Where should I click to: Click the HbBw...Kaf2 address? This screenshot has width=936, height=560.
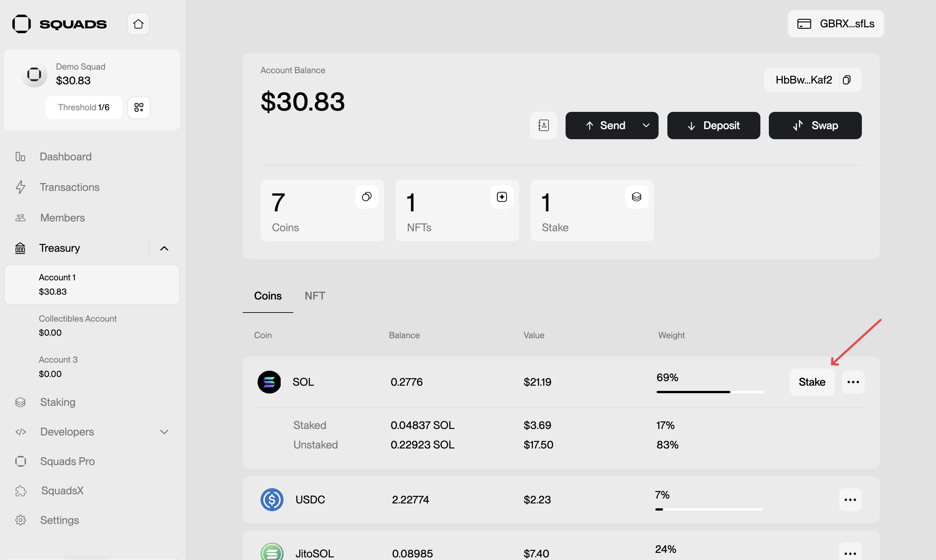click(x=804, y=80)
